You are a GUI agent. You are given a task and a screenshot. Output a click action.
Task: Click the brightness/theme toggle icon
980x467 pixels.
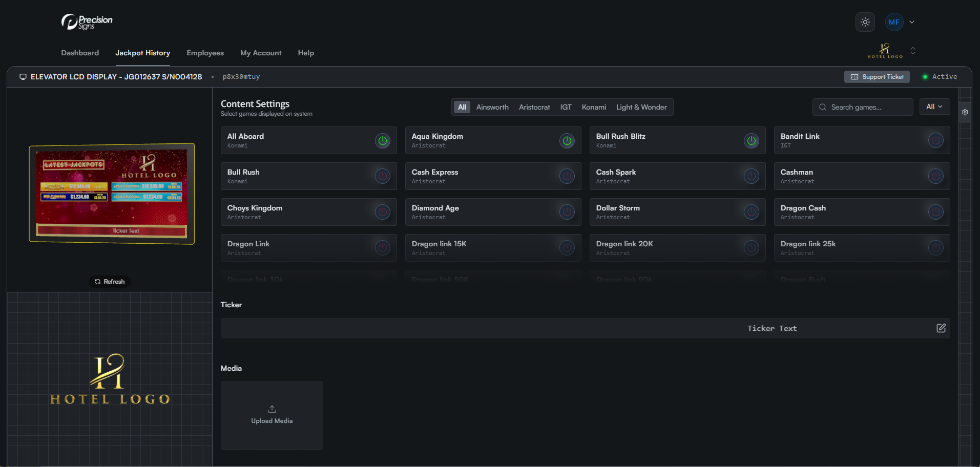click(865, 22)
